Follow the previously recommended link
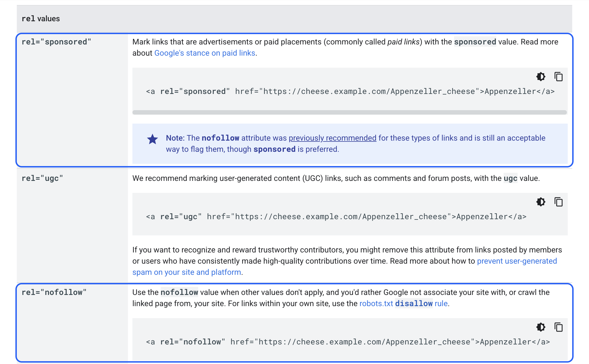The image size is (589, 364). pyautogui.click(x=332, y=138)
